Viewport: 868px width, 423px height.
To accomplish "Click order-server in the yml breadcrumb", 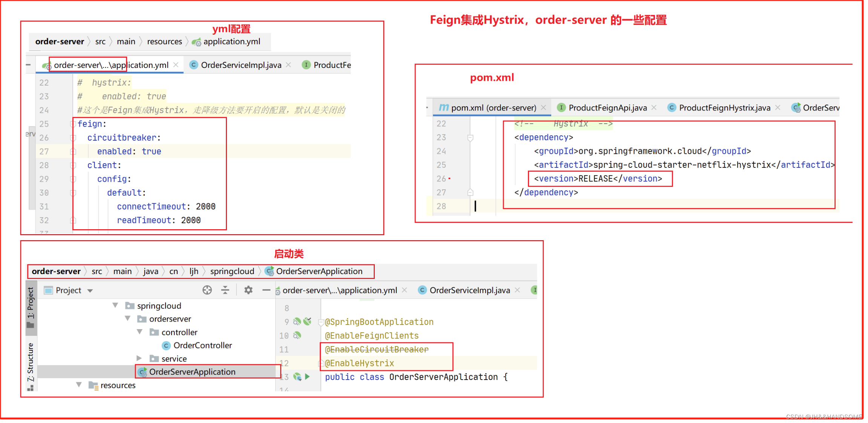I will coord(60,41).
